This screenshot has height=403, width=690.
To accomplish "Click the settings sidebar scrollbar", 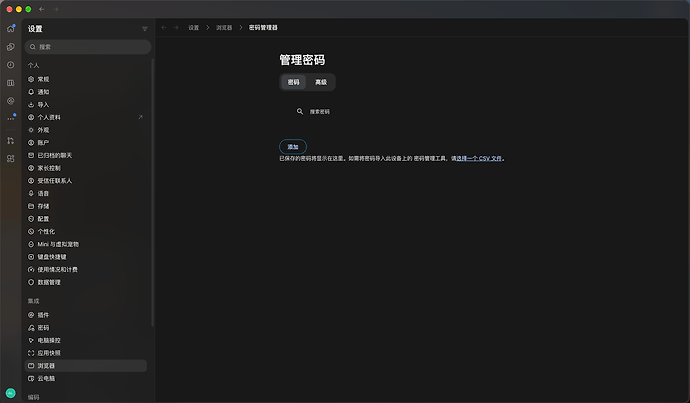I will pyautogui.click(x=153, y=193).
